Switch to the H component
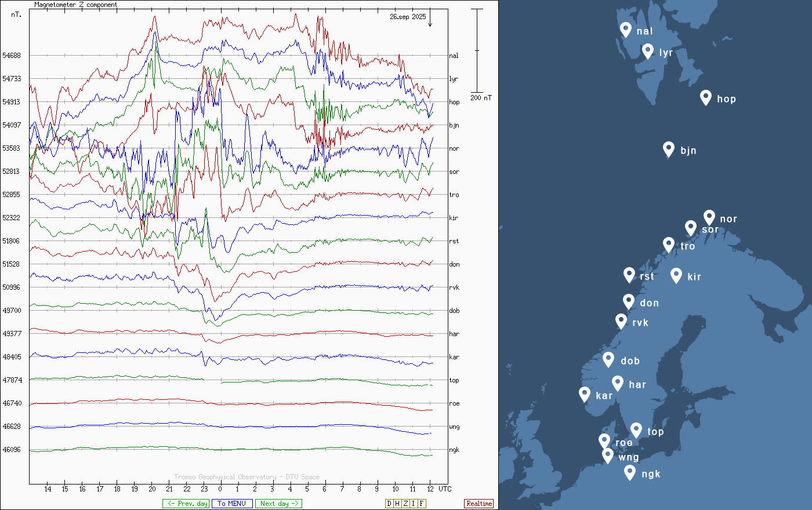 click(x=397, y=504)
